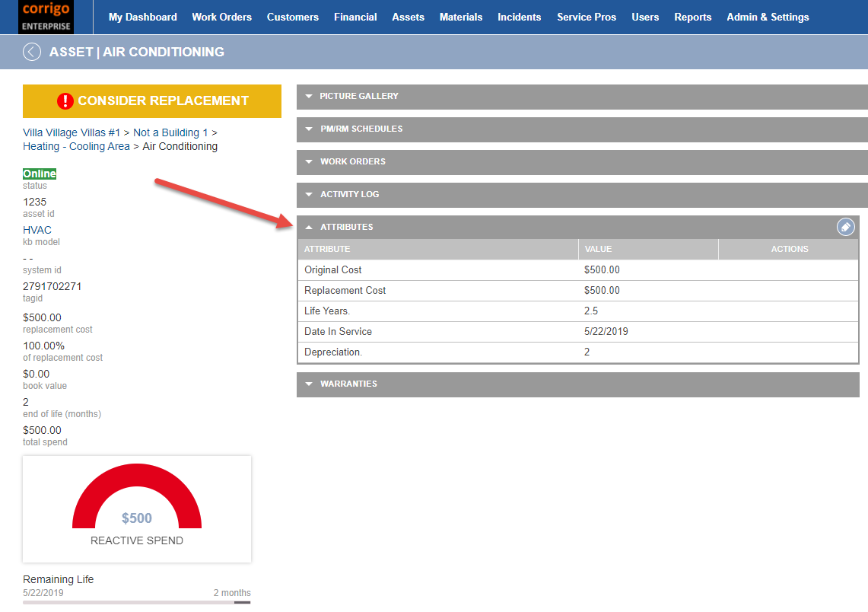The image size is (868, 612).
Task: Select the Original Cost row
Action: pos(578,269)
